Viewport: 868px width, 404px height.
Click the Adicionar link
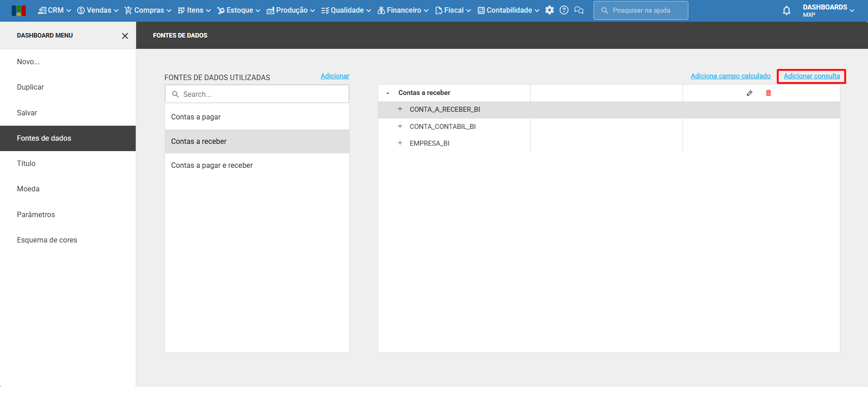(335, 76)
